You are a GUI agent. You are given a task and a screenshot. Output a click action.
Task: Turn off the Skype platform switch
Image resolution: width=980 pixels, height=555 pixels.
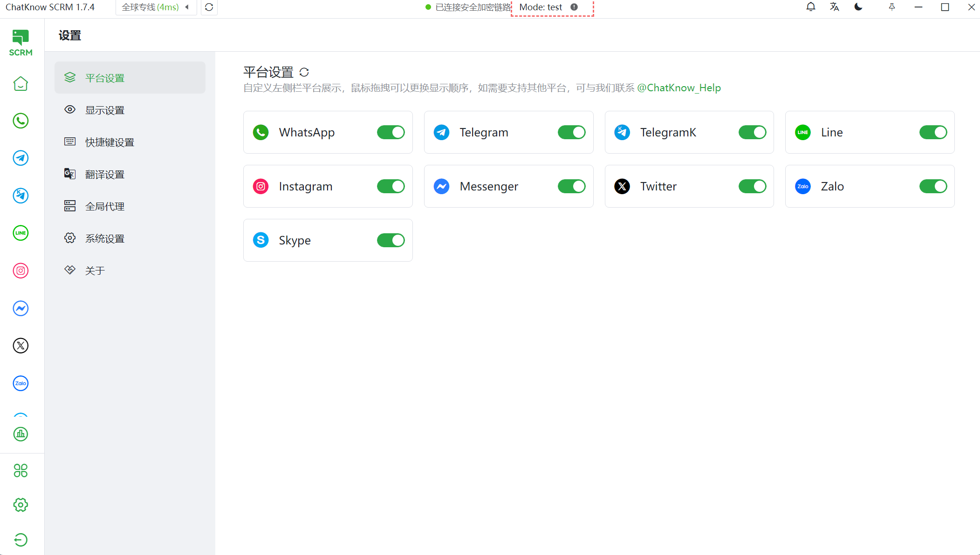point(391,240)
